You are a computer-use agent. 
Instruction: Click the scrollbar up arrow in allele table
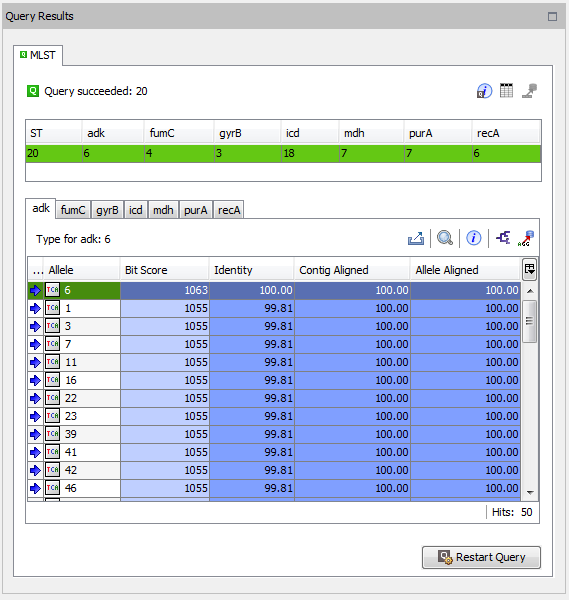pyautogui.click(x=530, y=291)
